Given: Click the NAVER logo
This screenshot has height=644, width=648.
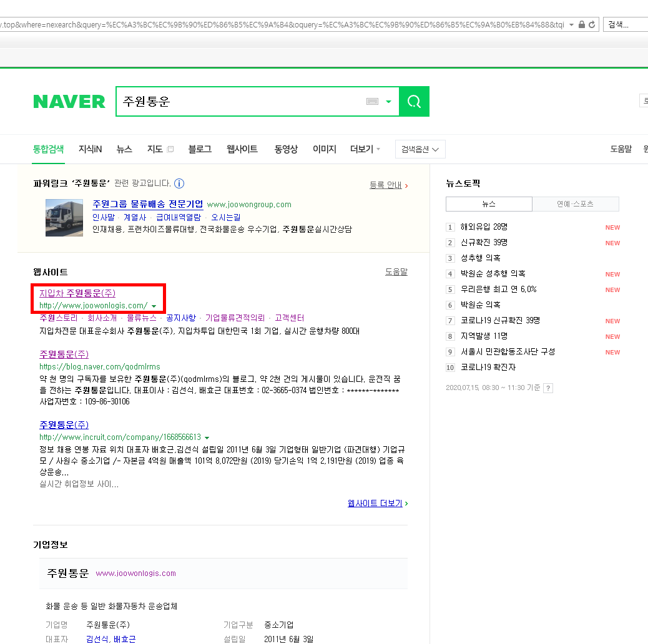Looking at the screenshot, I should [x=69, y=102].
